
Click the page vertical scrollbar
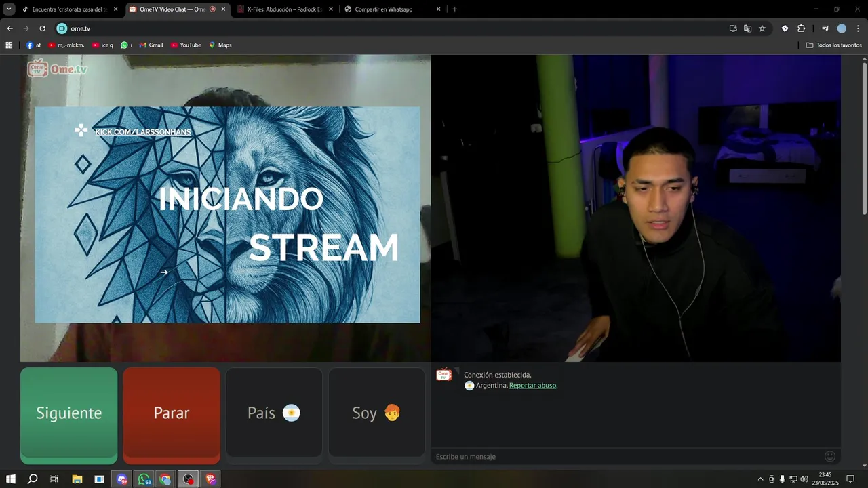864,139
